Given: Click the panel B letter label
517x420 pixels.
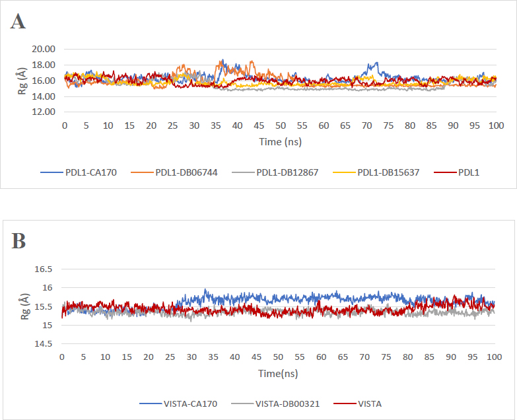Looking at the screenshot, I should (x=18, y=241).
